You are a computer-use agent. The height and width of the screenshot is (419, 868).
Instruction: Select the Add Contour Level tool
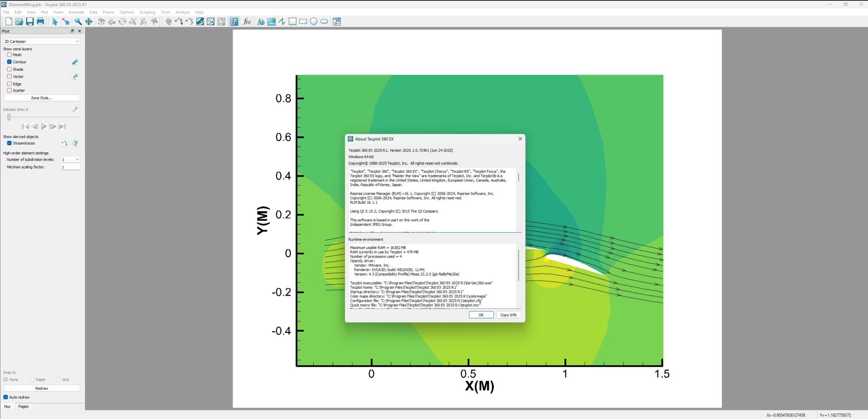tap(200, 21)
